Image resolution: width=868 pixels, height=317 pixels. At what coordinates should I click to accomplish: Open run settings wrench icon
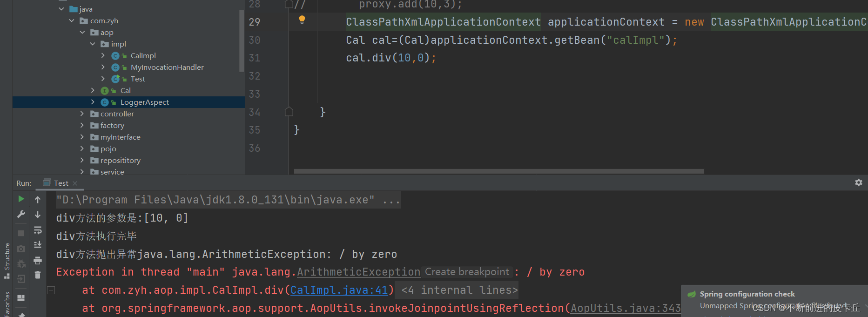click(21, 214)
